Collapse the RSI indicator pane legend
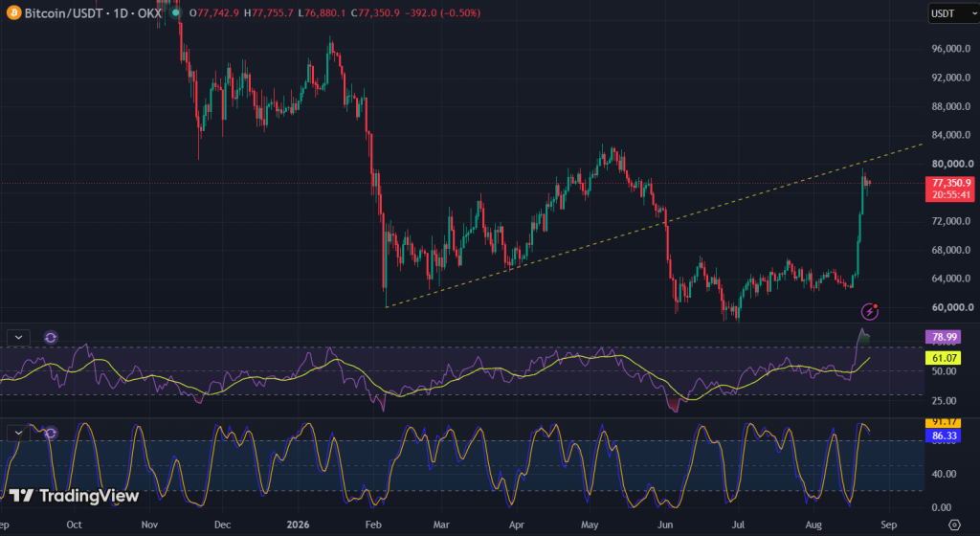Screen dimensions: 980x536 pyautogui.click(x=19, y=337)
